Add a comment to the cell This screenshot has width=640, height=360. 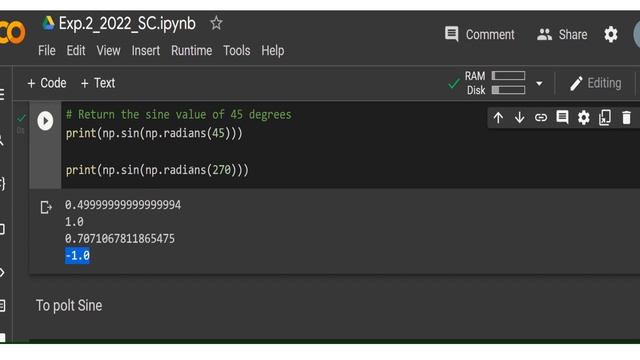(562, 118)
